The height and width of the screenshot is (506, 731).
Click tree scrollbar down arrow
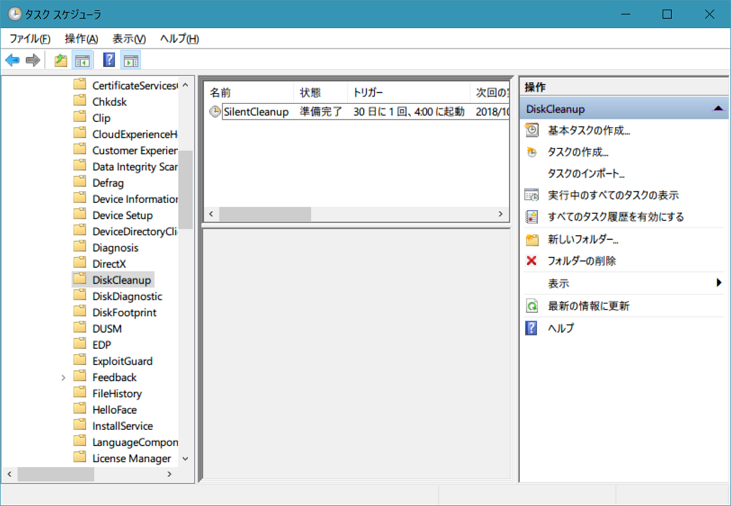(x=186, y=459)
